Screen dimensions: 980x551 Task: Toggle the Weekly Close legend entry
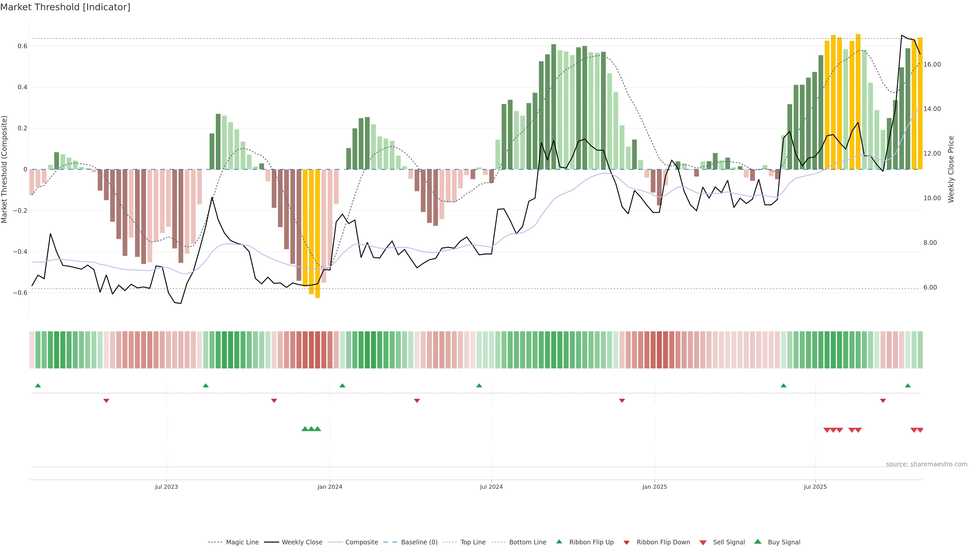[x=302, y=542]
